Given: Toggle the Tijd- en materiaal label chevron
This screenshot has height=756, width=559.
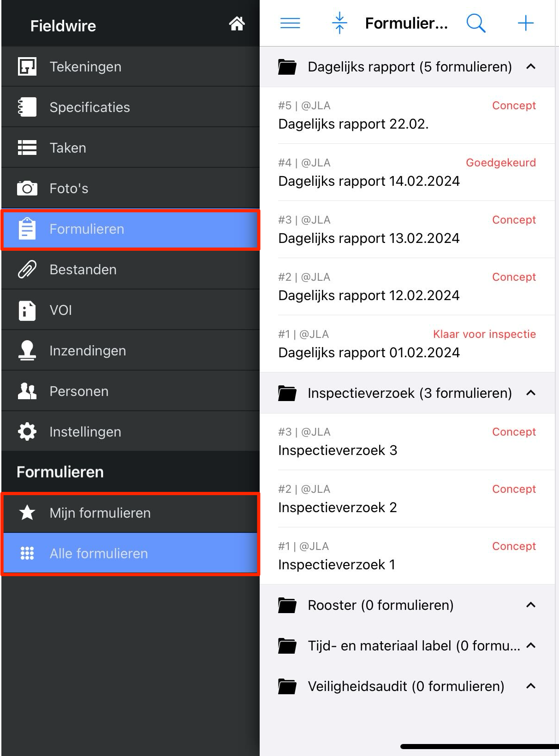Looking at the screenshot, I should click(x=531, y=646).
